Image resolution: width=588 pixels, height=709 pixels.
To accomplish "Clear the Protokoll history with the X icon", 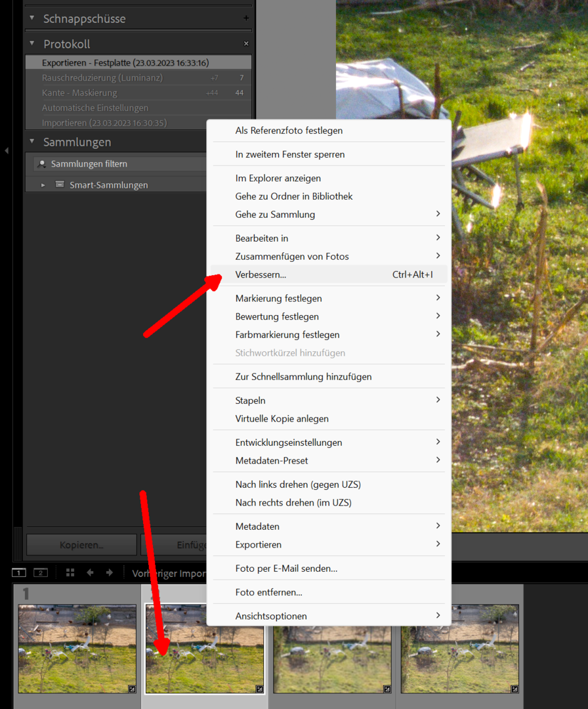I will click(246, 44).
